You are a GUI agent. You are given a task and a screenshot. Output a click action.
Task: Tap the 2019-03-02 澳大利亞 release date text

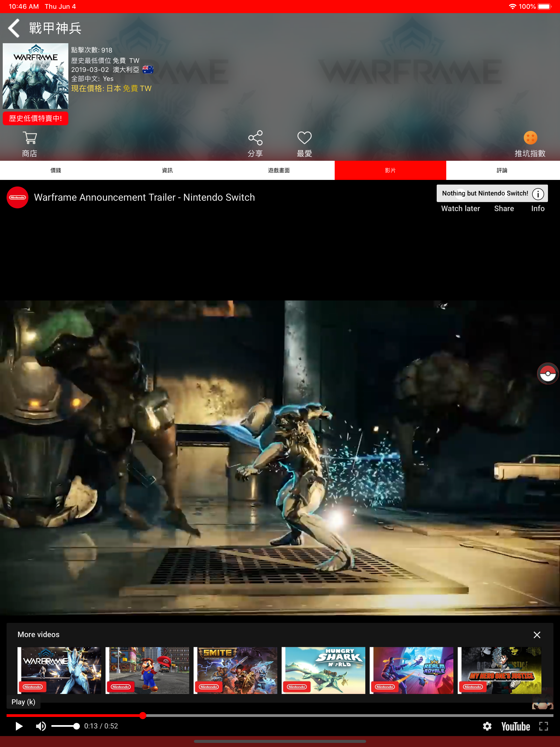pyautogui.click(x=105, y=69)
